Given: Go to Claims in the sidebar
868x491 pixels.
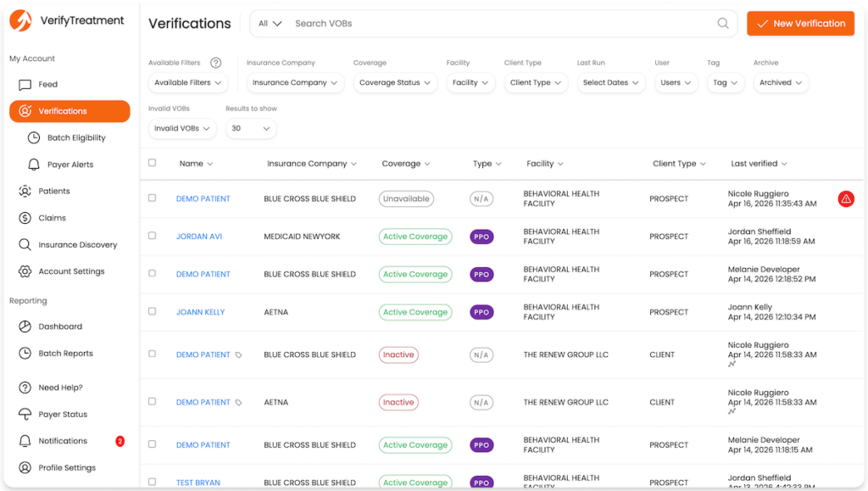Looking at the screenshot, I should pyautogui.click(x=52, y=218).
